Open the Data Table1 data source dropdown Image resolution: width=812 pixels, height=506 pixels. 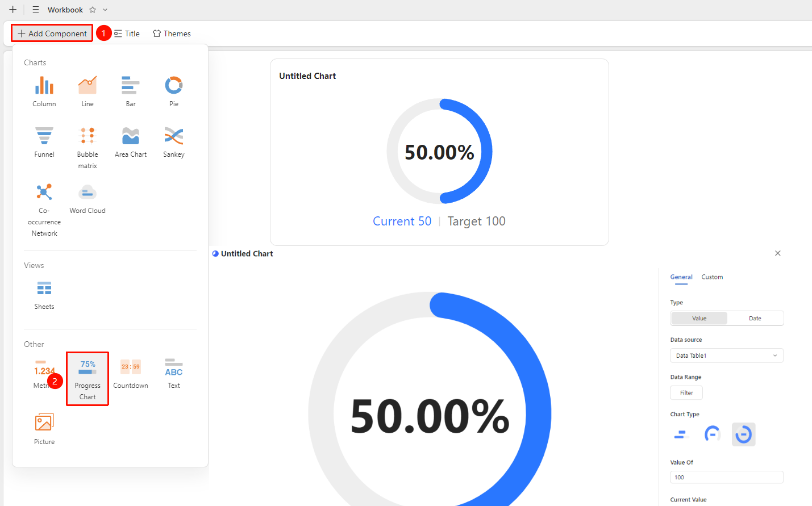click(x=727, y=356)
